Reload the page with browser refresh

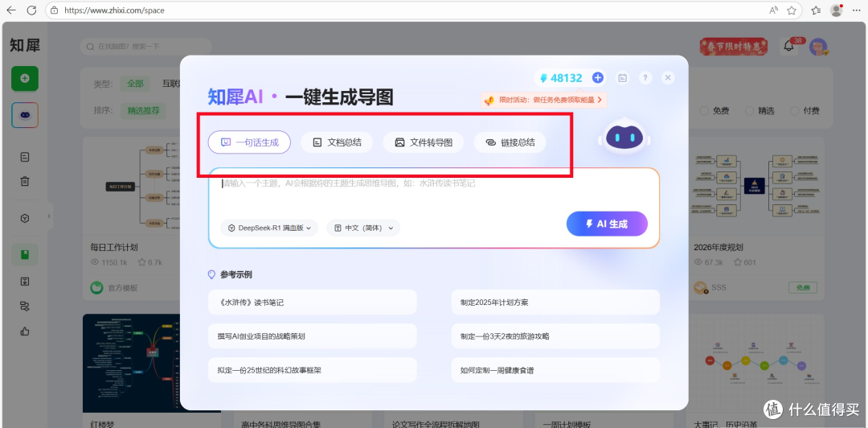click(31, 10)
